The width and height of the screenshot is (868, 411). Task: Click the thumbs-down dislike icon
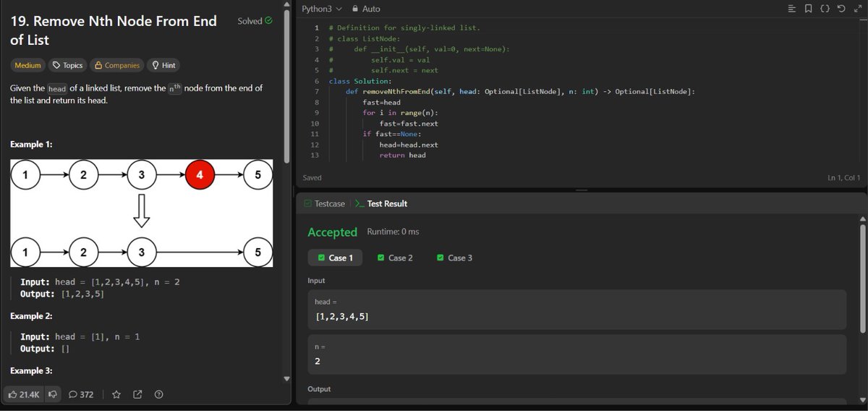(54, 394)
